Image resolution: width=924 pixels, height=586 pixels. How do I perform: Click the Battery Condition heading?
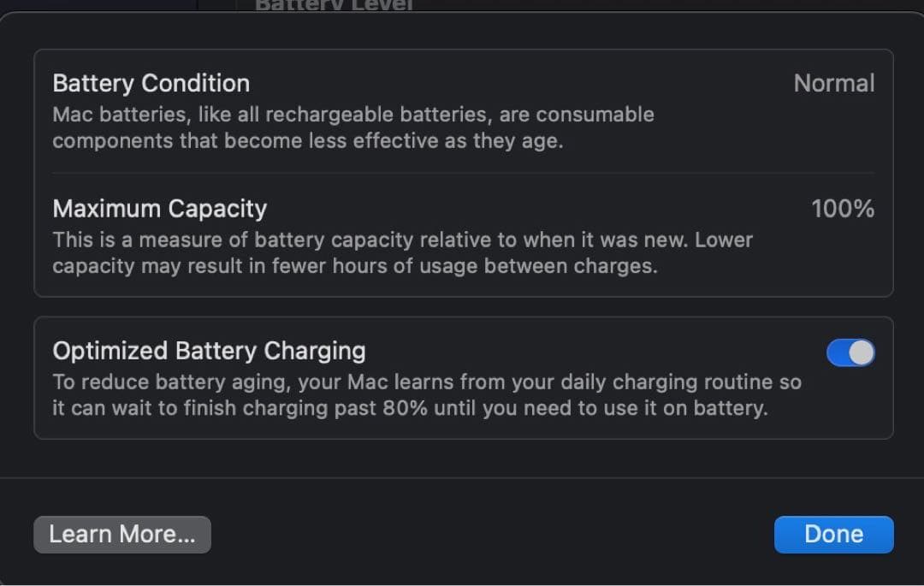point(151,84)
